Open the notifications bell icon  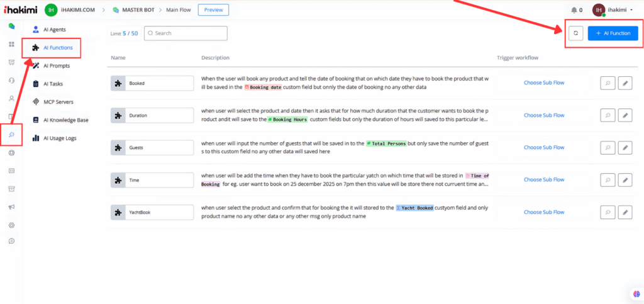pos(574,10)
